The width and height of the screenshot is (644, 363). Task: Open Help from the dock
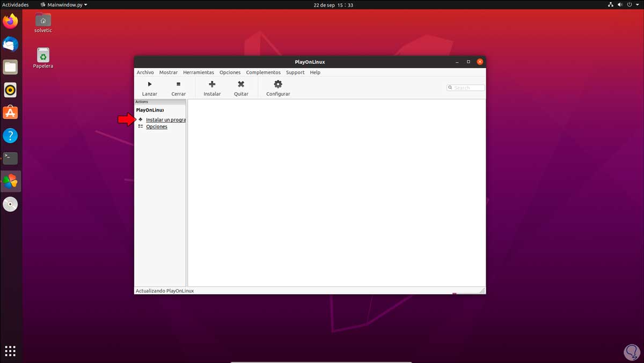click(10, 136)
